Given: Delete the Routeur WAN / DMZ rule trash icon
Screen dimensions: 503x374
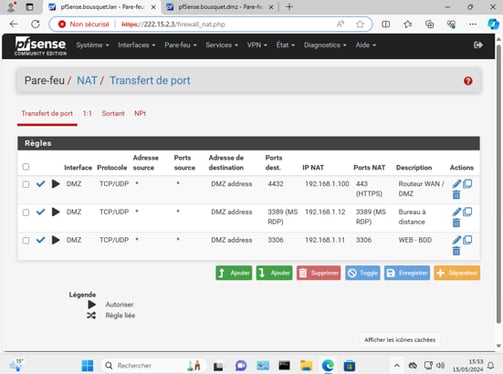Looking at the screenshot, I should 456,194.
